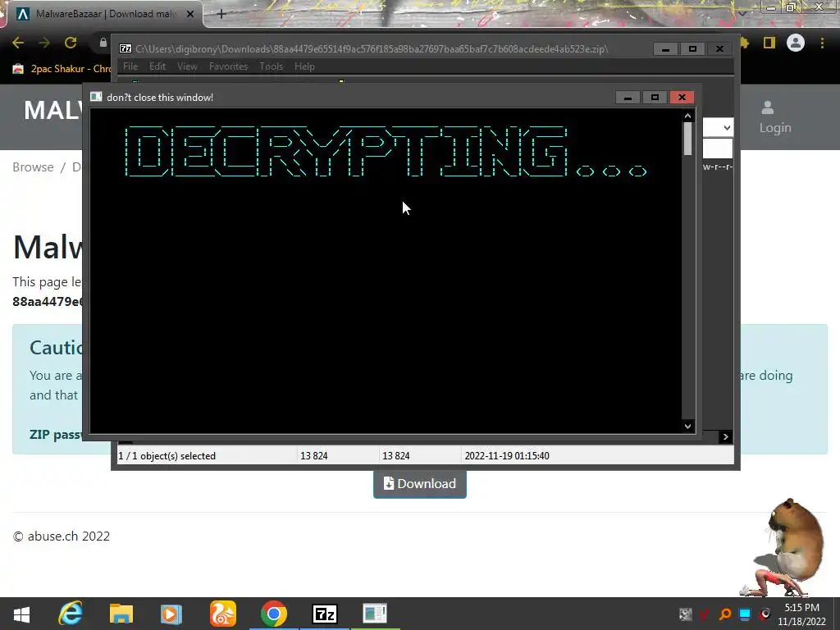Open Chrome tab search chevron
The height and width of the screenshot is (630, 840).
(x=742, y=14)
